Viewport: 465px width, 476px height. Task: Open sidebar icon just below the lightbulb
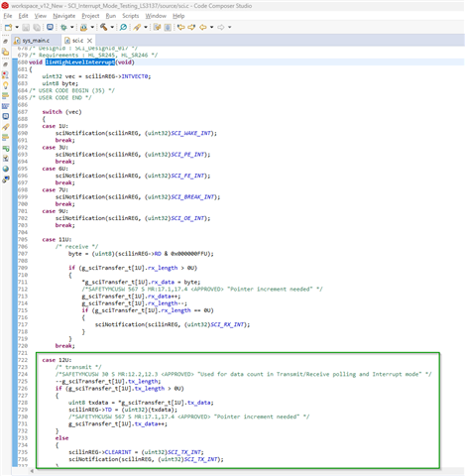[6, 96]
